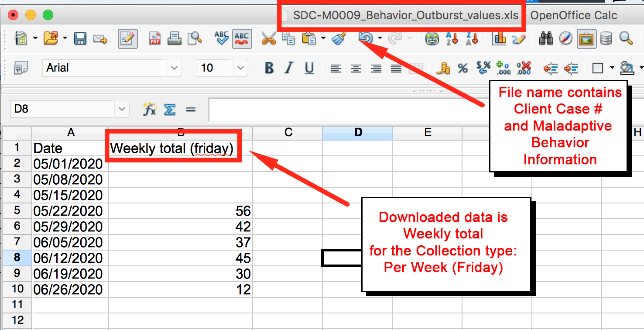644x330 pixels.
Task: Toggle Edit File mode button
Action: click(128, 39)
